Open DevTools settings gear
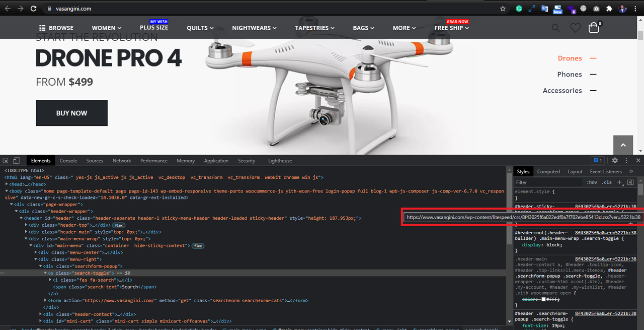 pyautogui.click(x=615, y=160)
